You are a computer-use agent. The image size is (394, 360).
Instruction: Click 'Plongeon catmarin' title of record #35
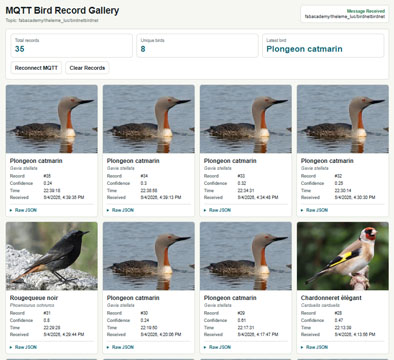tap(36, 161)
